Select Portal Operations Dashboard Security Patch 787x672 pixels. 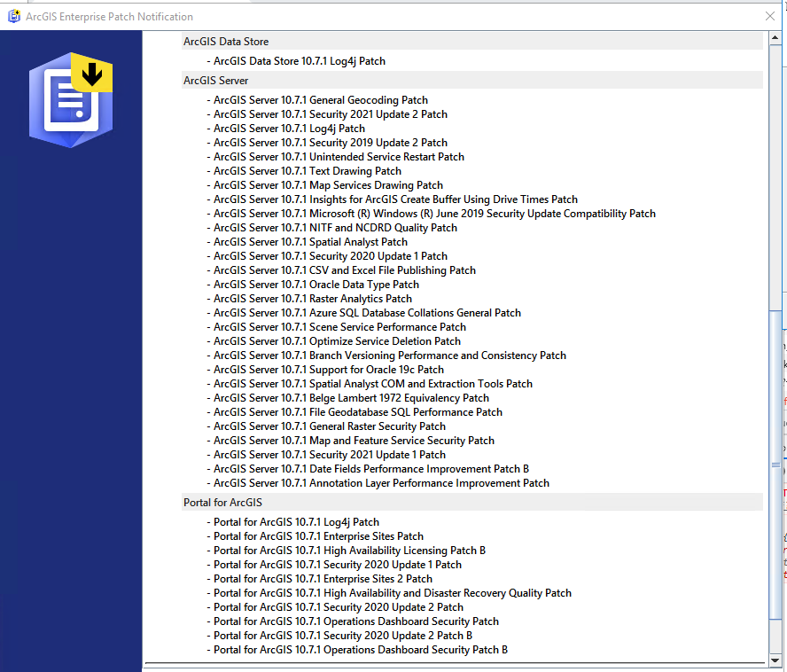click(x=354, y=621)
